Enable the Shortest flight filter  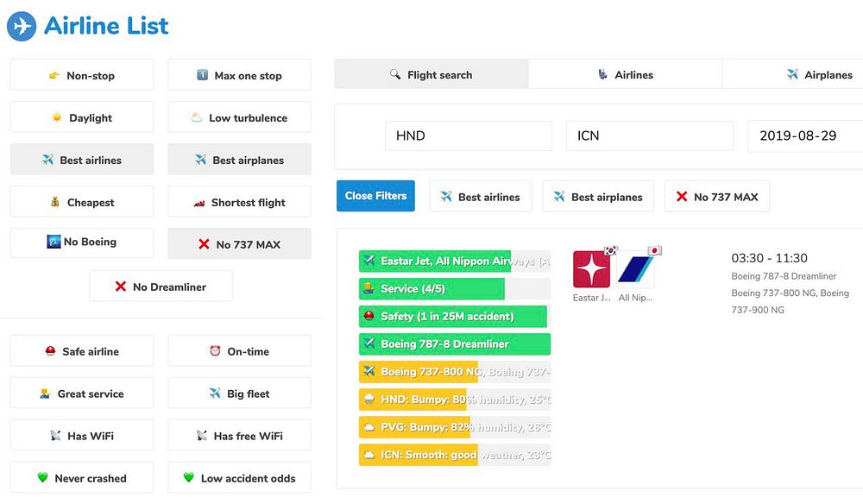pyautogui.click(x=239, y=202)
